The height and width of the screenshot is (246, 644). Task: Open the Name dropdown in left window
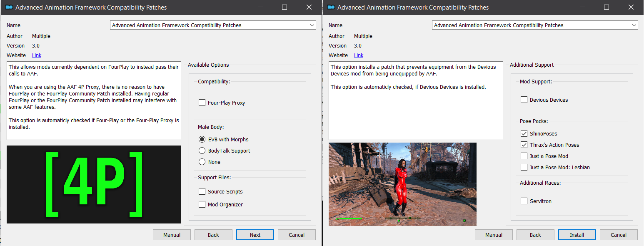pyautogui.click(x=213, y=25)
